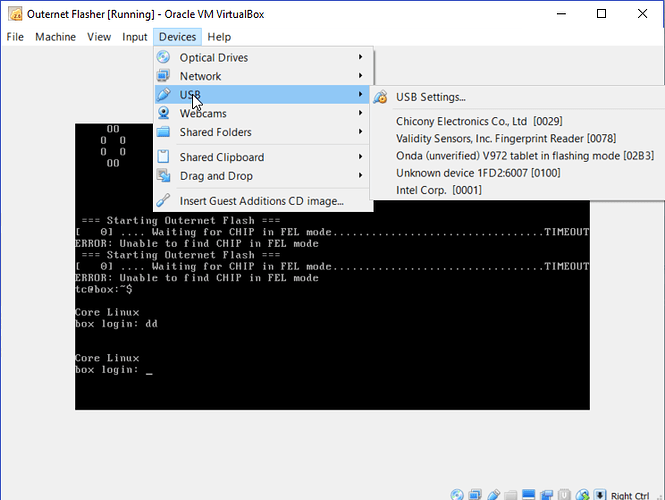
Task: Open the File menu
Action: pyautogui.click(x=15, y=37)
